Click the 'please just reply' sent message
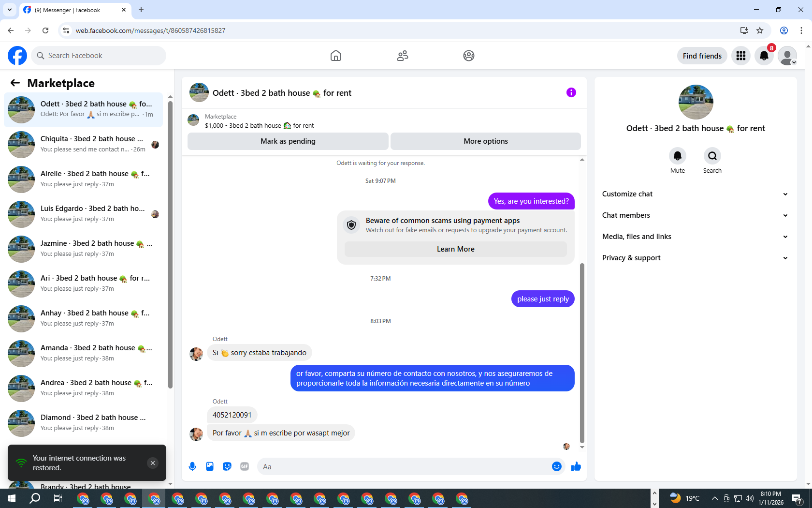This screenshot has width=812, height=508. pyautogui.click(x=543, y=299)
